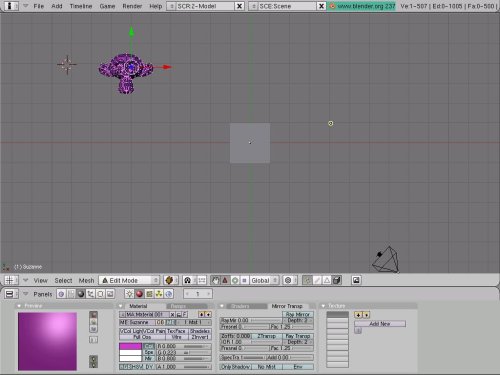Open the Edit Mode selector dropdown
500x375 pixels.
(x=129, y=280)
